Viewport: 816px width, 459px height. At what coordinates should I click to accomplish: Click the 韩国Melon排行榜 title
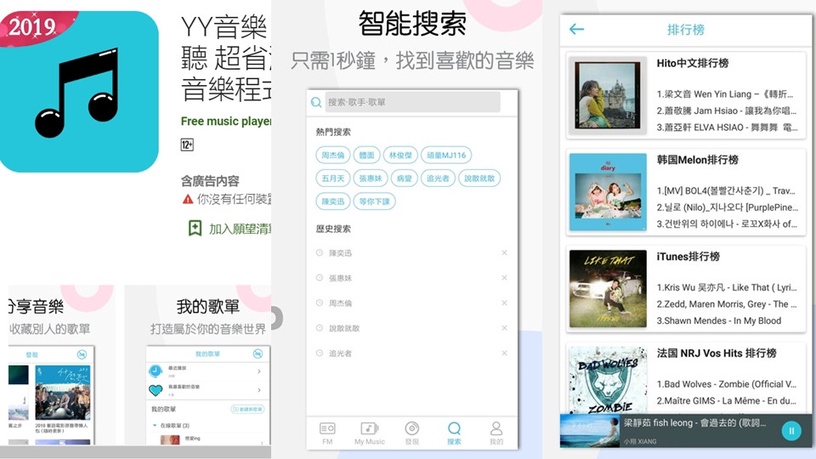point(697,160)
